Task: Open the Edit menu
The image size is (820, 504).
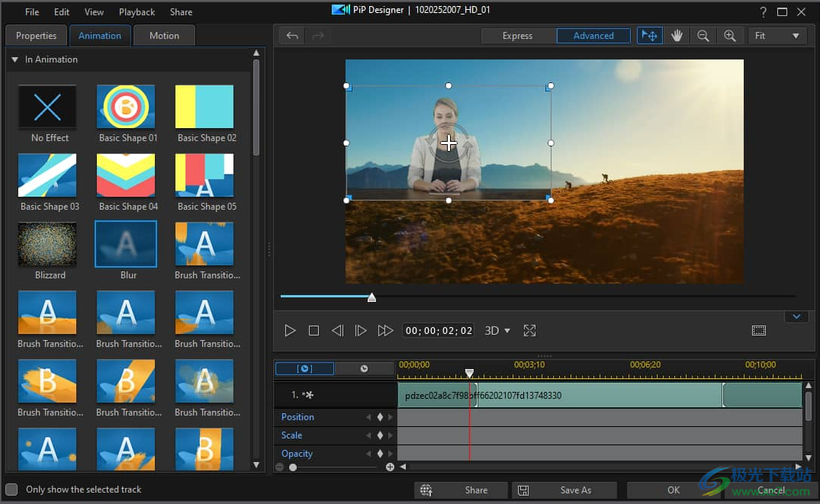Action: pyautogui.click(x=62, y=11)
